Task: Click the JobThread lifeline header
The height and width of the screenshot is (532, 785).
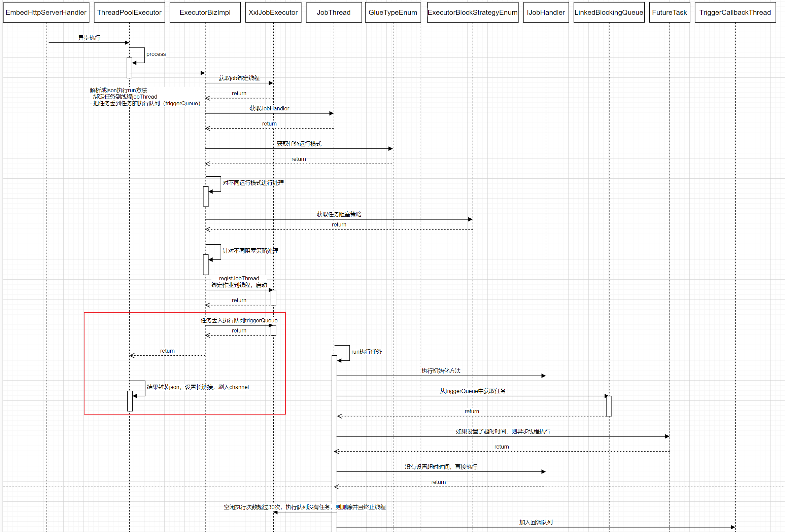Action: [x=334, y=12]
